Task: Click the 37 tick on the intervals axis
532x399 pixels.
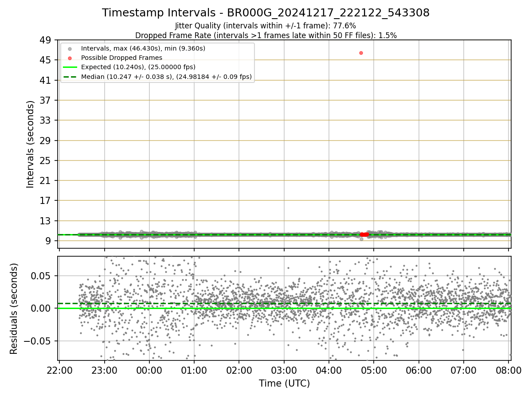Action: (46, 100)
